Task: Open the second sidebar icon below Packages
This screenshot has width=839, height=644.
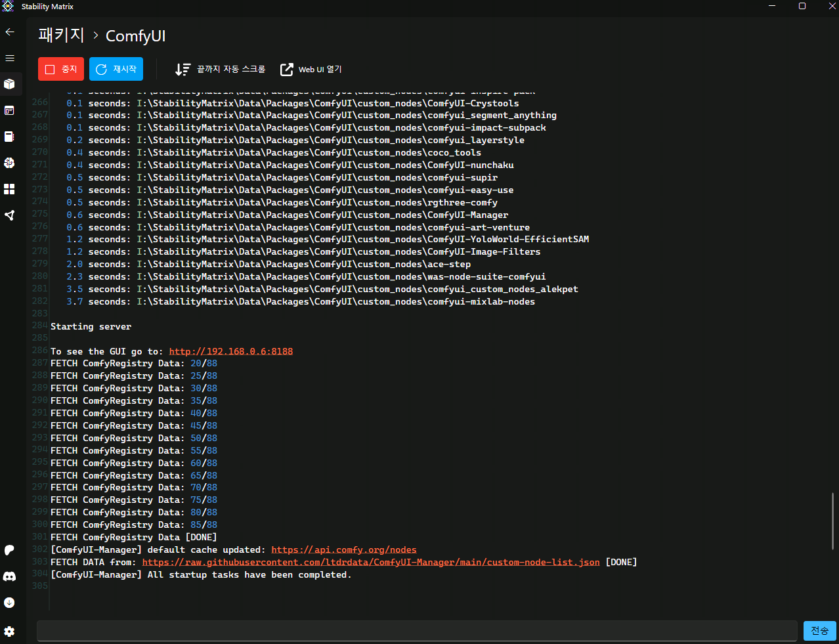Action: 10,110
